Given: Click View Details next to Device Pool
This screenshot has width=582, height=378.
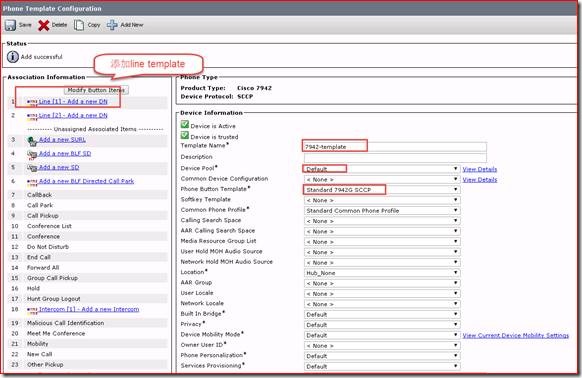Looking at the screenshot, I should pos(480,169).
